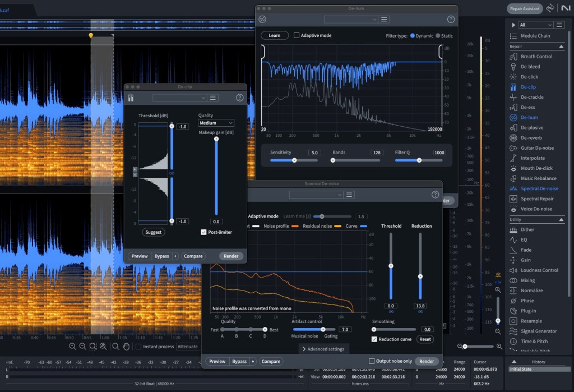Select the hand grab tool below spectrogram
574x392 pixels.
coord(127,347)
